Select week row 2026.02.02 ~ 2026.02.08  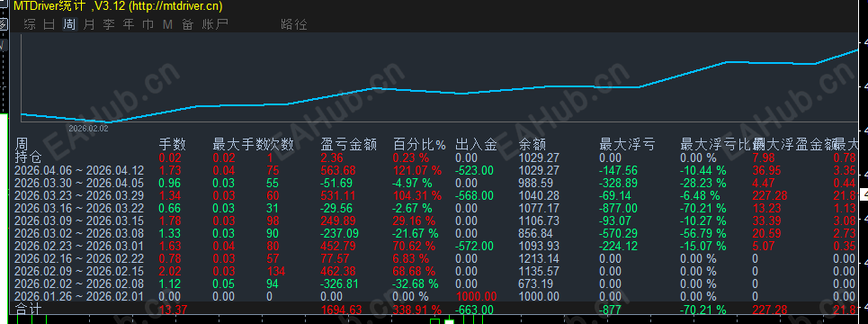click(x=79, y=284)
